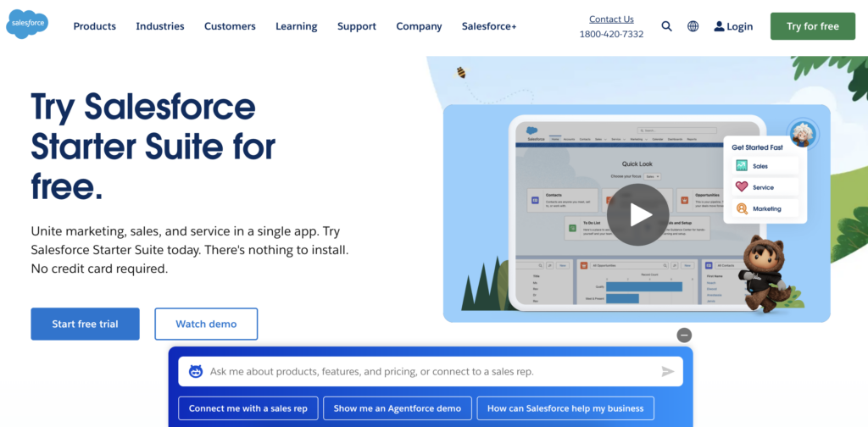This screenshot has height=427, width=868.
Task: Follow the Contact Us link
Action: tap(611, 19)
